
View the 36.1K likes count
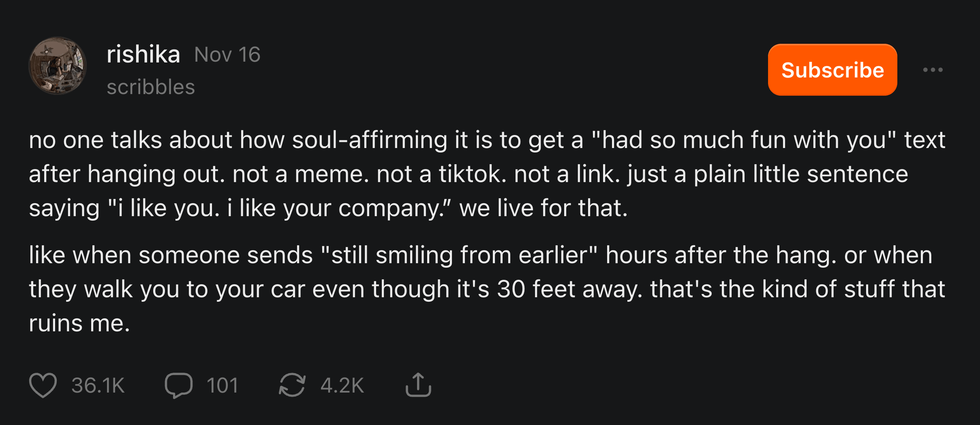tap(98, 385)
